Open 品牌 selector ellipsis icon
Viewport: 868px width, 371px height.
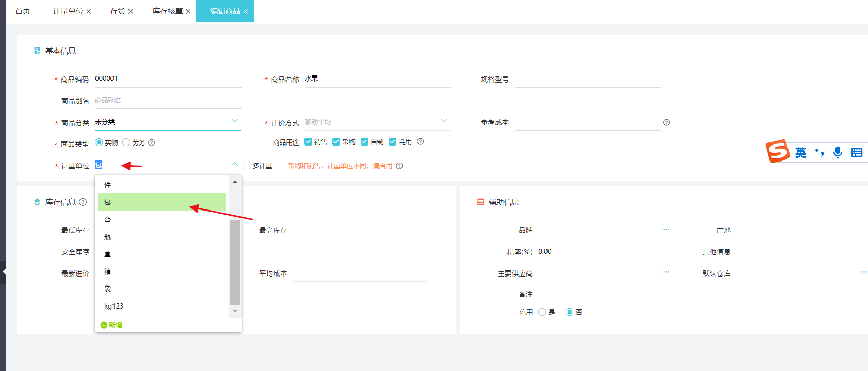tap(666, 230)
